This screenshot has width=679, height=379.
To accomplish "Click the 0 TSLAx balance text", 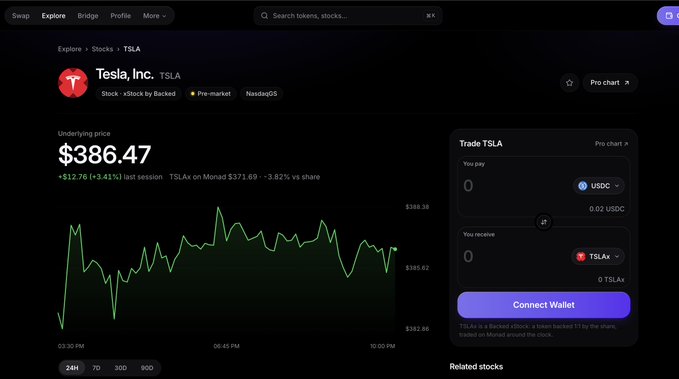I will pos(611,280).
